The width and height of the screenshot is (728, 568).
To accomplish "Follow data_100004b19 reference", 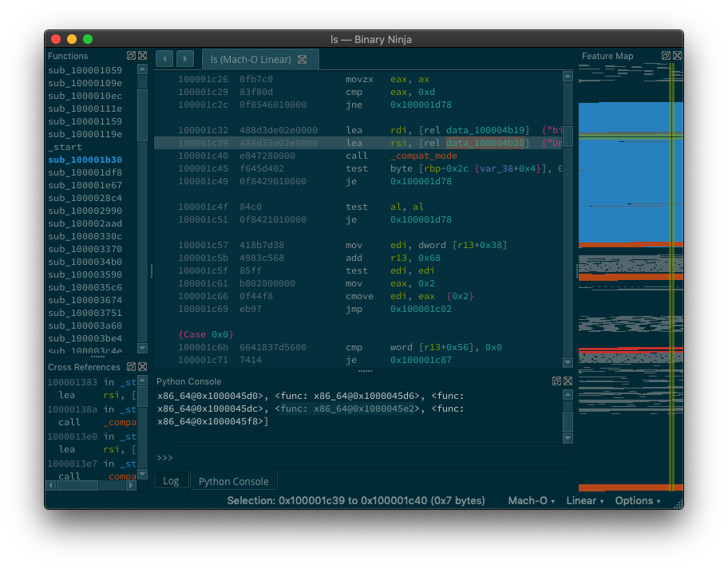I will point(485,130).
